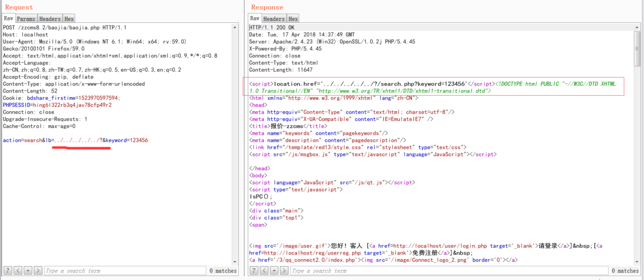Image resolution: width=644 pixels, height=280 pixels.
Task: Click the 'Cache-Control: max-age=0' header
Action: (39, 126)
